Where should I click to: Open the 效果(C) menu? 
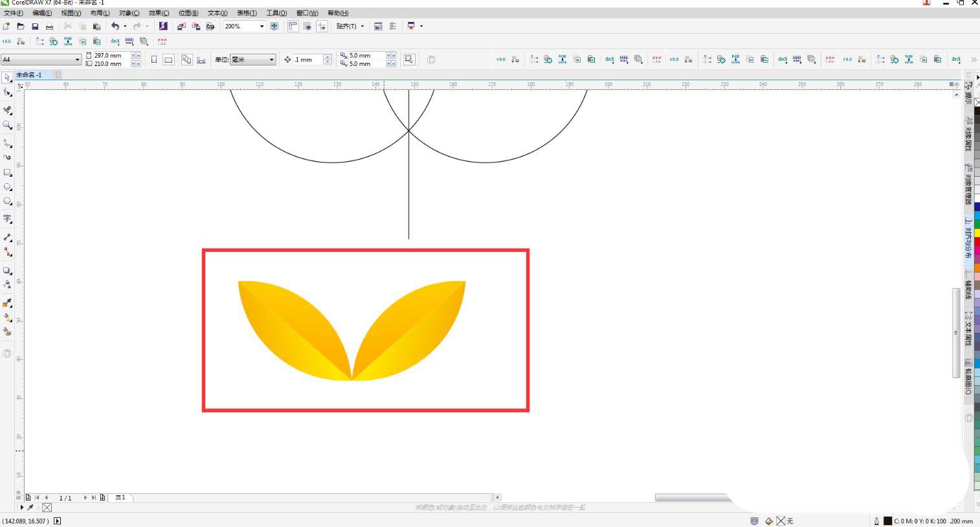pos(159,13)
